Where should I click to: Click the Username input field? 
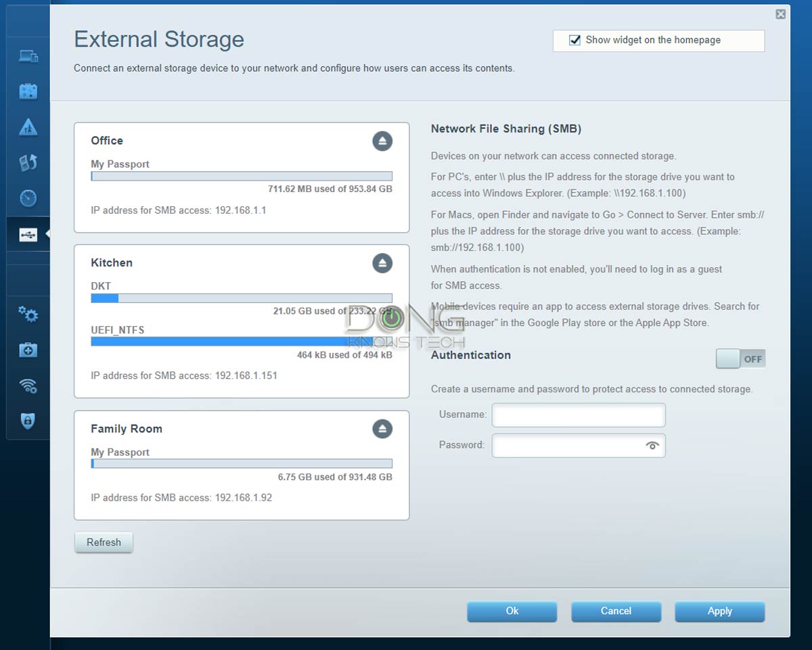pos(579,415)
